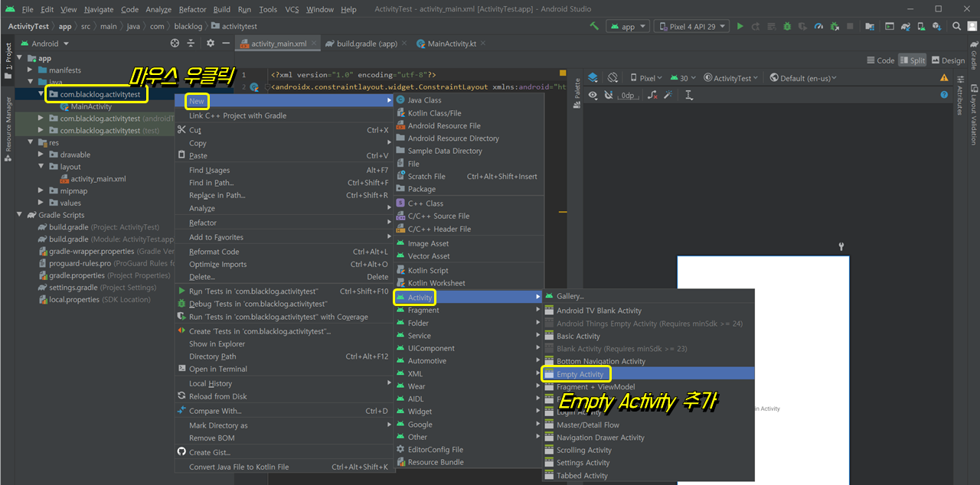Viewport: 980px width, 485px height.
Task: Switch editor to Split view
Action: (913, 60)
